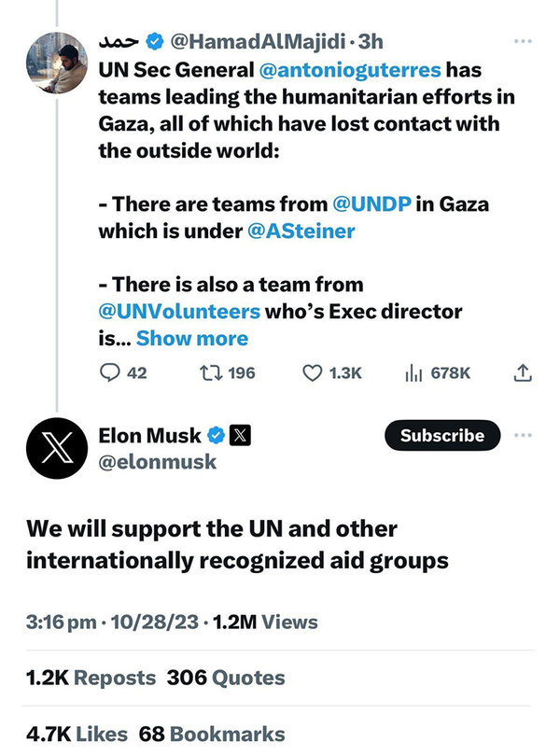Open HamadAlMajidi's profile picture
Image resolution: width=560 pixels, height=756 pixels.
(x=57, y=63)
